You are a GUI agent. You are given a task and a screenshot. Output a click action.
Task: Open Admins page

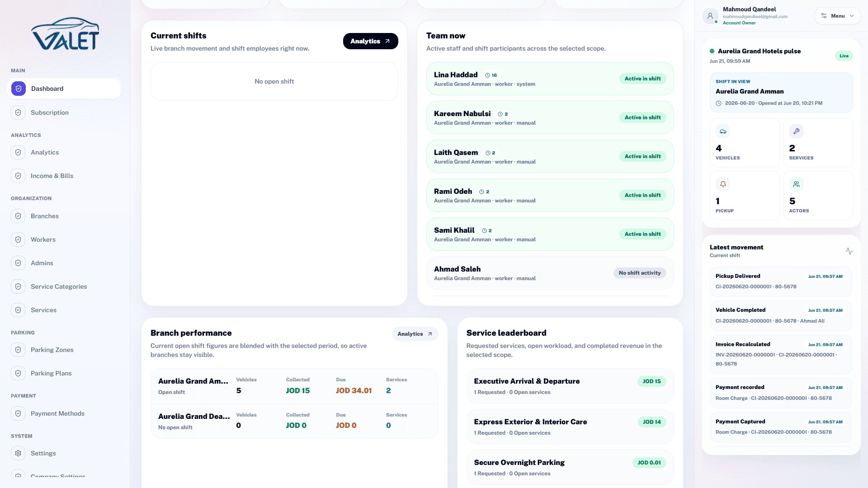(64, 263)
